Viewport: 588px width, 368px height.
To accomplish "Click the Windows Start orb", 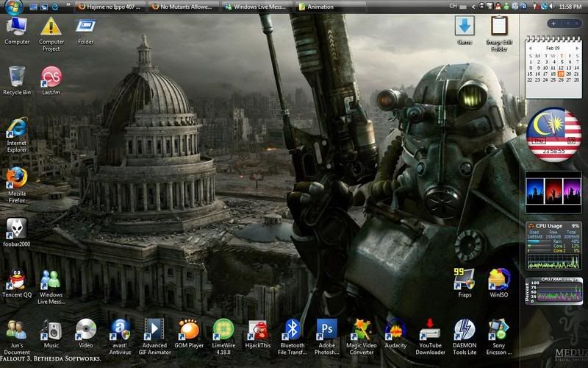I will tap(14, 7).
